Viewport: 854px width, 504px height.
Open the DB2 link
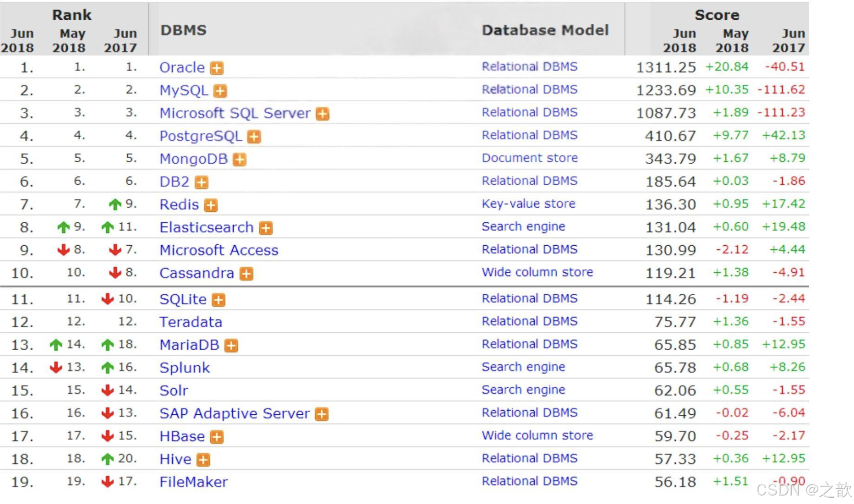(174, 182)
